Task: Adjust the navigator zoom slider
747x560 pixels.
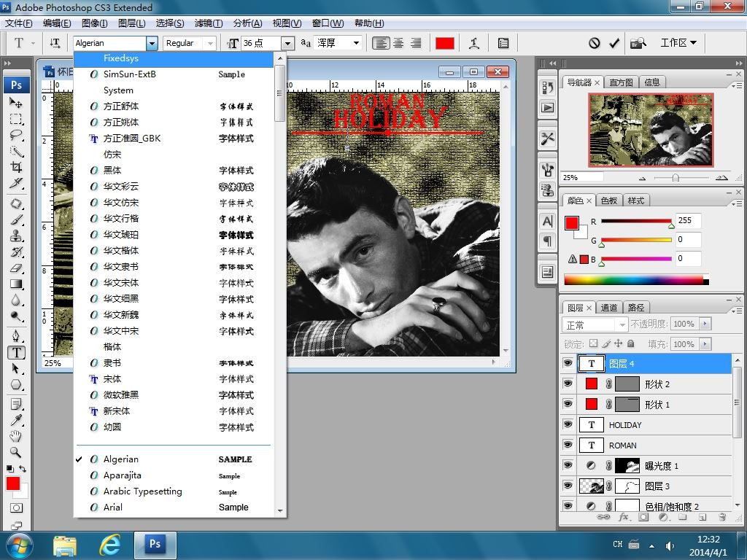Action: click(675, 178)
